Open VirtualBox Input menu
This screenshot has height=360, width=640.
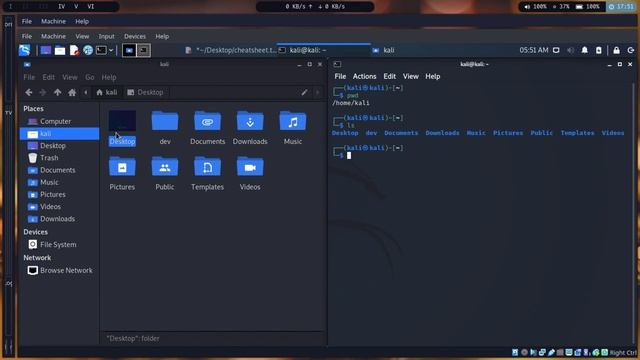click(x=107, y=36)
